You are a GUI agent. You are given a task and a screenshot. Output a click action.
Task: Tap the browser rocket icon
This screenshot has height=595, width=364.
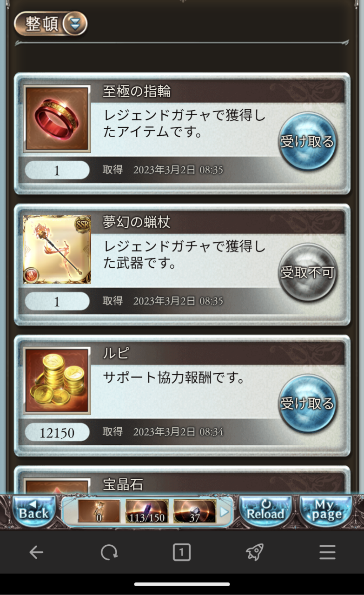coord(254,552)
